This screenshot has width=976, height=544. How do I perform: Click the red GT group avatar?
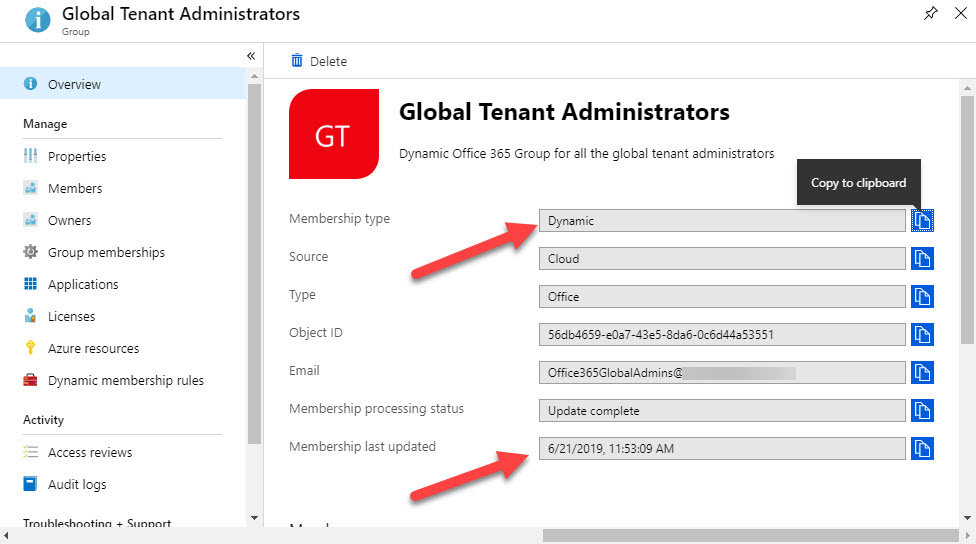[333, 134]
